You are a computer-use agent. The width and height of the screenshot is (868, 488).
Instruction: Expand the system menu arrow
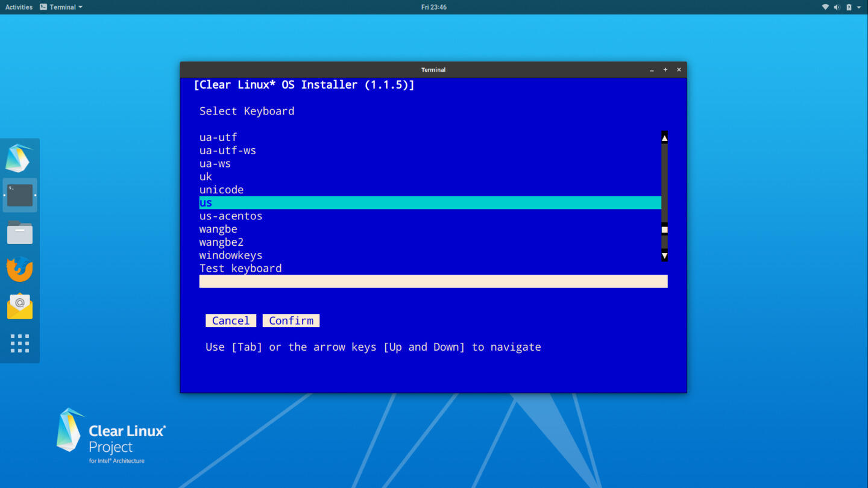click(x=858, y=7)
